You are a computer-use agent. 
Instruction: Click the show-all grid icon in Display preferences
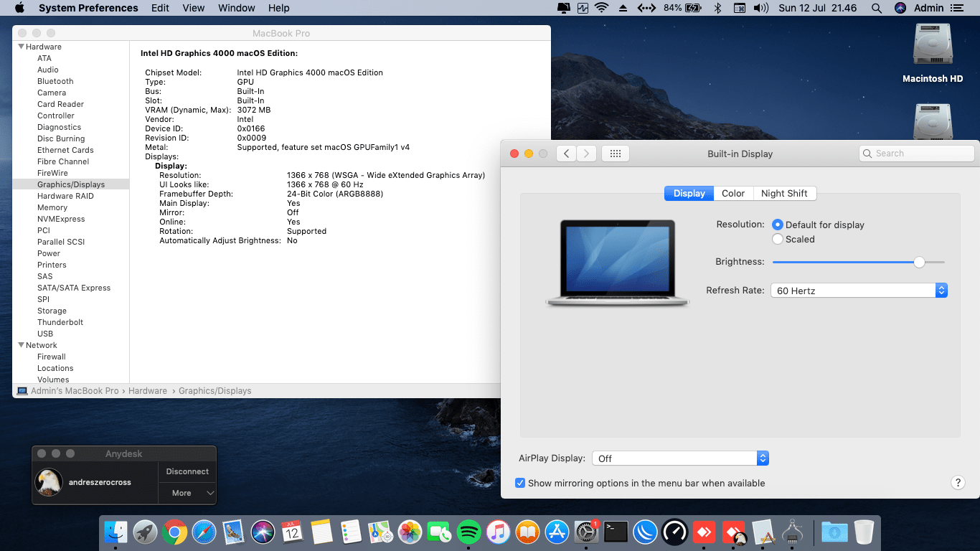[x=615, y=154]
